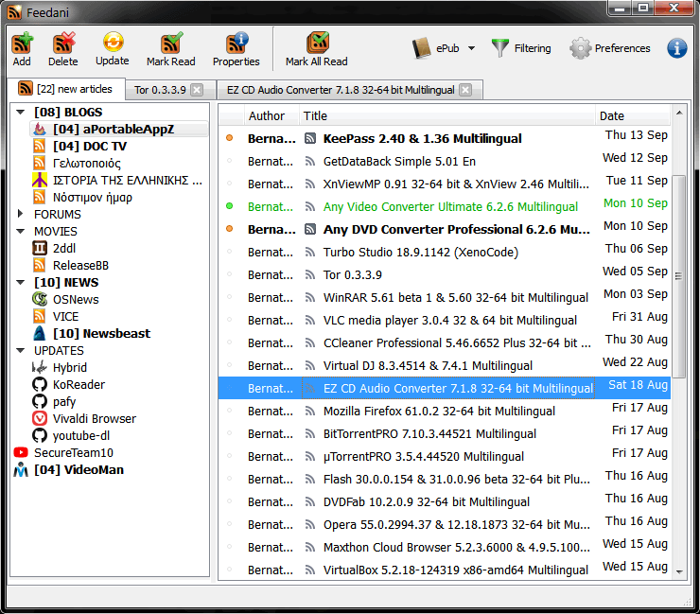Viewport: 700px width, 614px height.
Task: Expand the FORUMS folder
Action: [x=23, y=215]
